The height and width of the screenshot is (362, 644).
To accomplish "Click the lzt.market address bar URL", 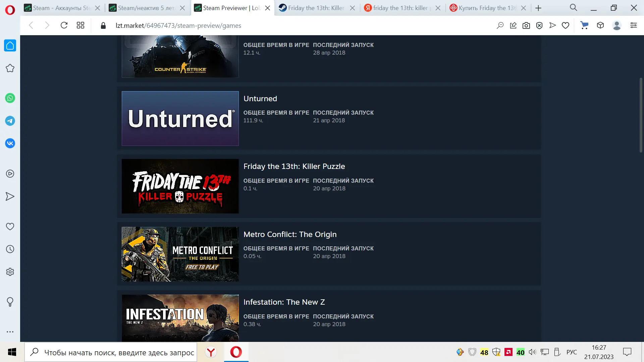I will 178,25.
